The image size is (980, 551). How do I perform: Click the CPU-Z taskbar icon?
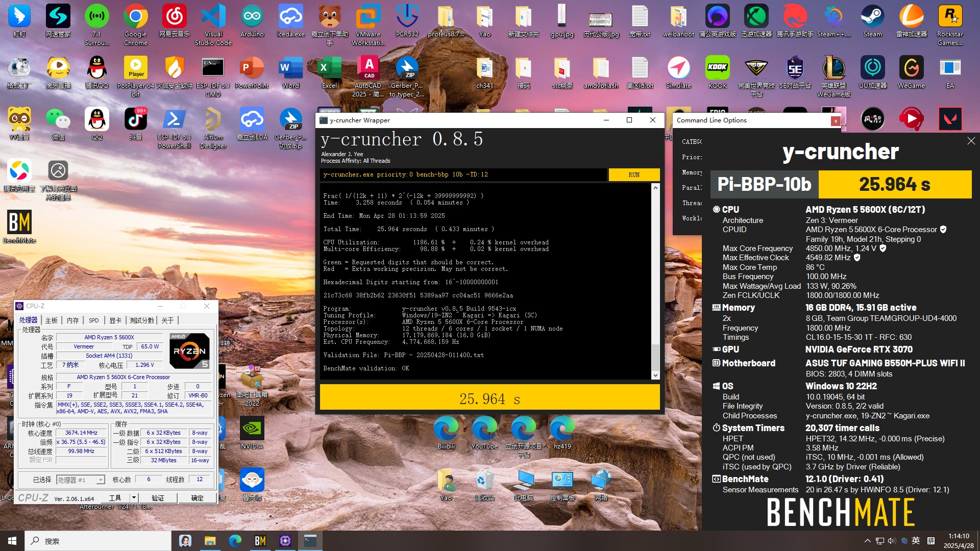click(285, 541)
